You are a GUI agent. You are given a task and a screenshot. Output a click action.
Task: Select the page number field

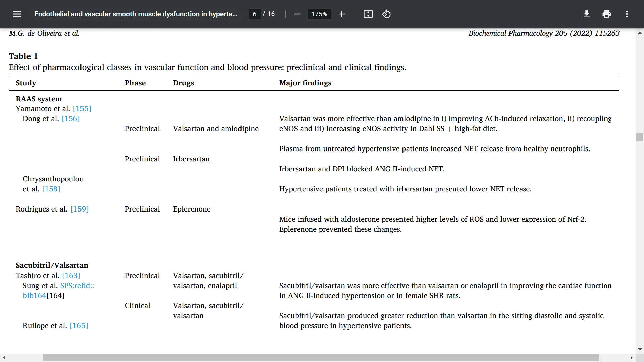[255, 14]
